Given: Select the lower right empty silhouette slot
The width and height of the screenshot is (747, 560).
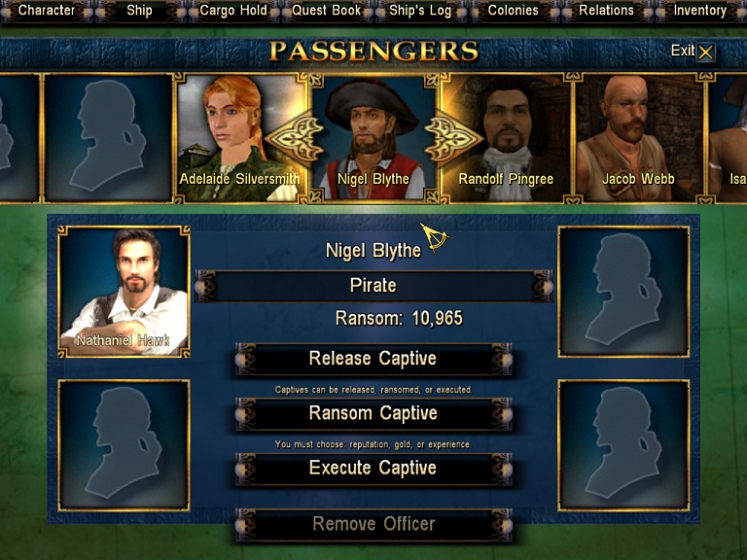Looking at the screenshot, I should click(623, 445).
